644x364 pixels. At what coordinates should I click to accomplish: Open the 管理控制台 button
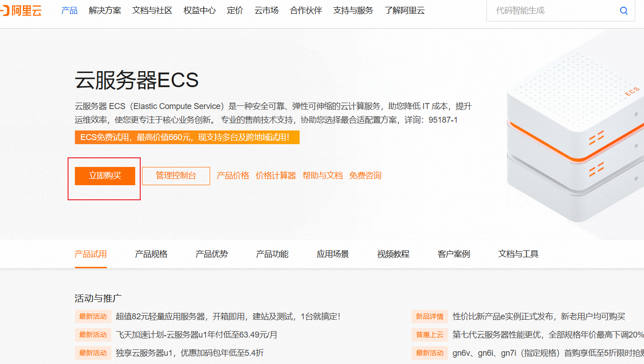pos(176,176)
